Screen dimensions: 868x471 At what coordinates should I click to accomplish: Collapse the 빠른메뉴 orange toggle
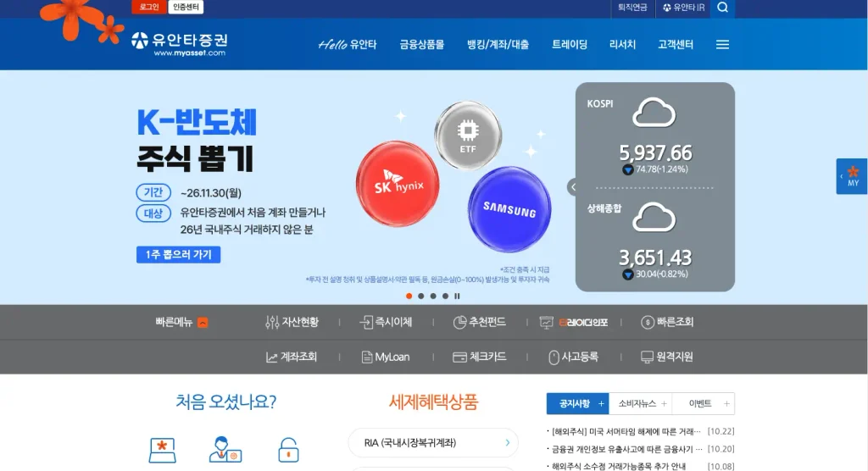click(x=203, y=323)
